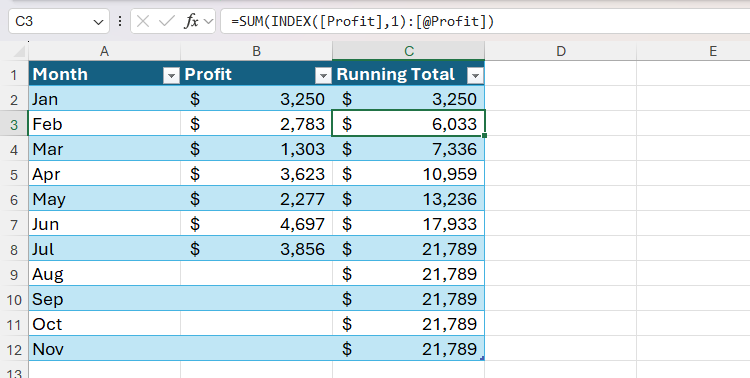Select the Feb cell
This screenshot has height=378, width=750.
tap(104, 123)
